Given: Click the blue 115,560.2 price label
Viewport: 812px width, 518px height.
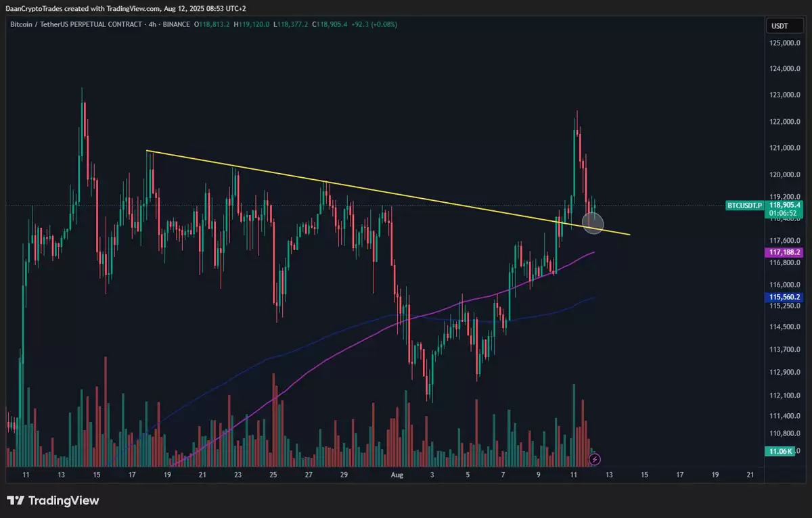Looking at the screenshot, I should tap(784, 297).
